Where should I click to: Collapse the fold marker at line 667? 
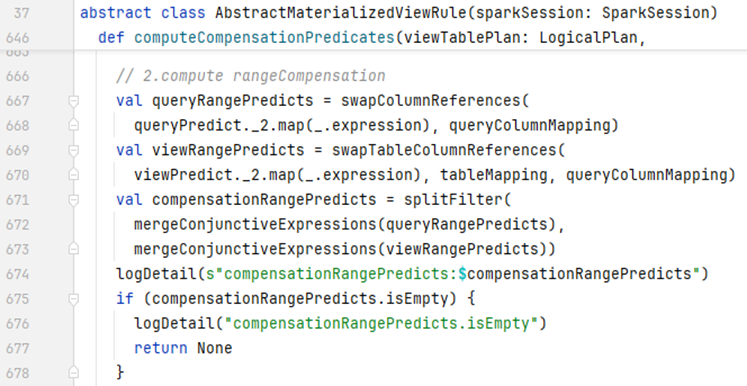[73, 101]
